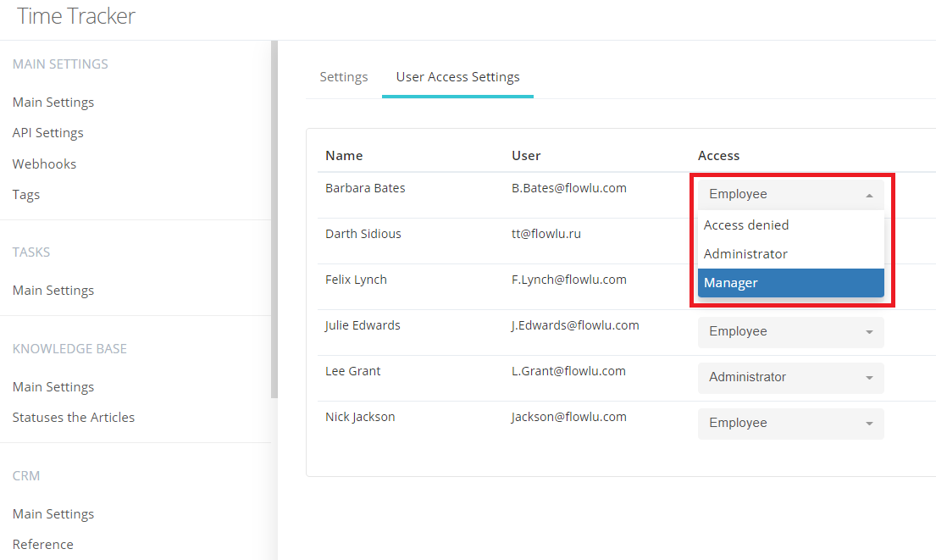Select the name Barbara Bates
The image size is (936, 560).
[365, 188]
